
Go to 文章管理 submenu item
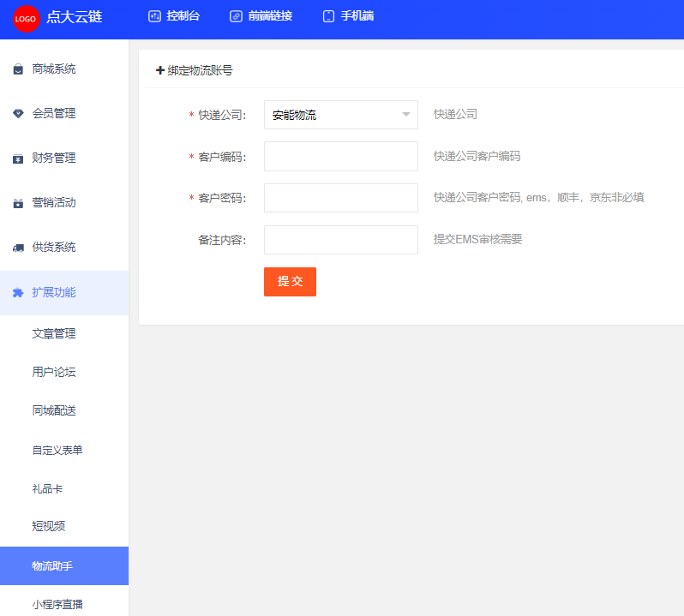[x=64, y=333]
